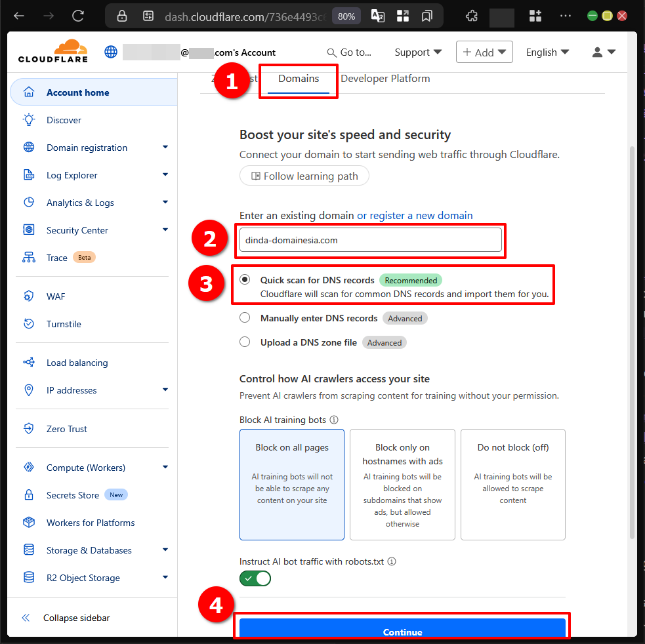The height and width of the screenshot is (644, 645).
Task: Select Quick scan for DNS records option
Action: click(245, 279)
